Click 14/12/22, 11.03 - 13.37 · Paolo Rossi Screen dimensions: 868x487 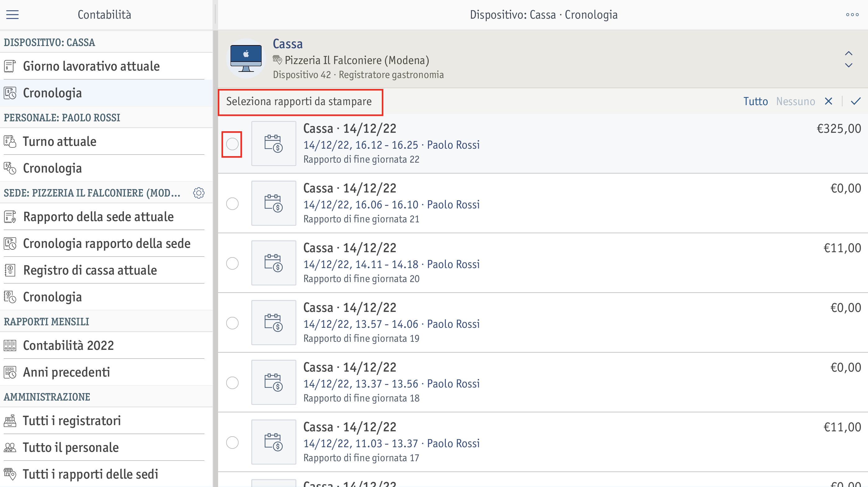[x=391, y=443]
